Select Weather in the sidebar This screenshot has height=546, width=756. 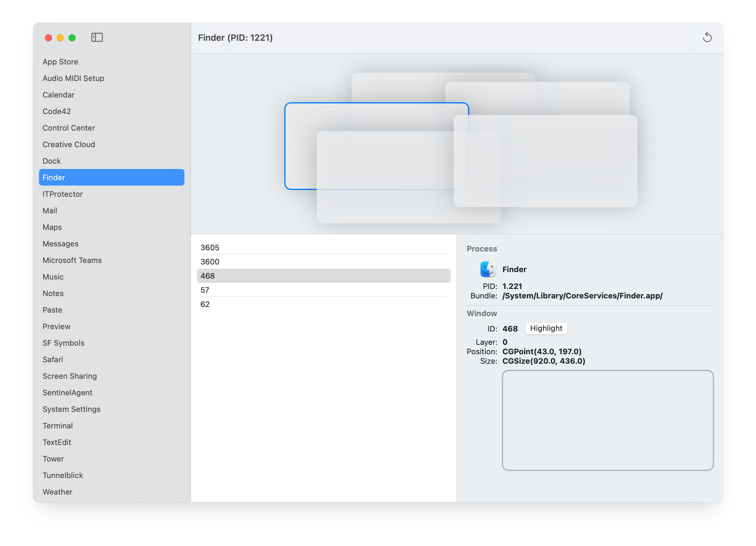coord(112,492)
